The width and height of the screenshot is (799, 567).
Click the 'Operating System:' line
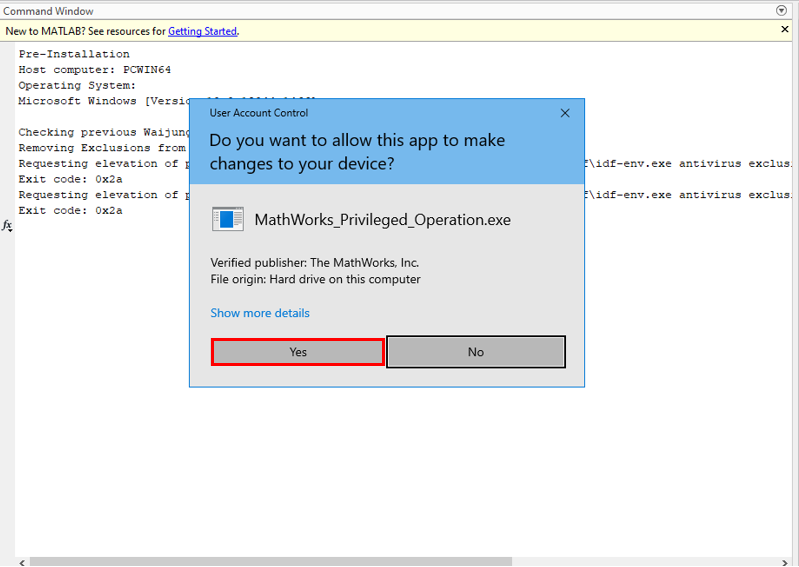click(x=77, y=85)
